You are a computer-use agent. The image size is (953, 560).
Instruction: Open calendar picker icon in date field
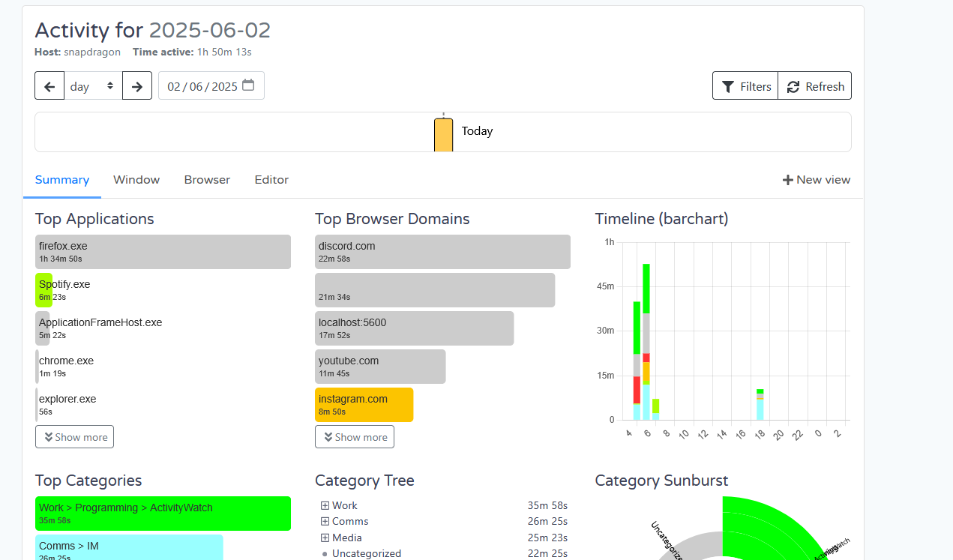pyautogui.click(x=248, y=85)
